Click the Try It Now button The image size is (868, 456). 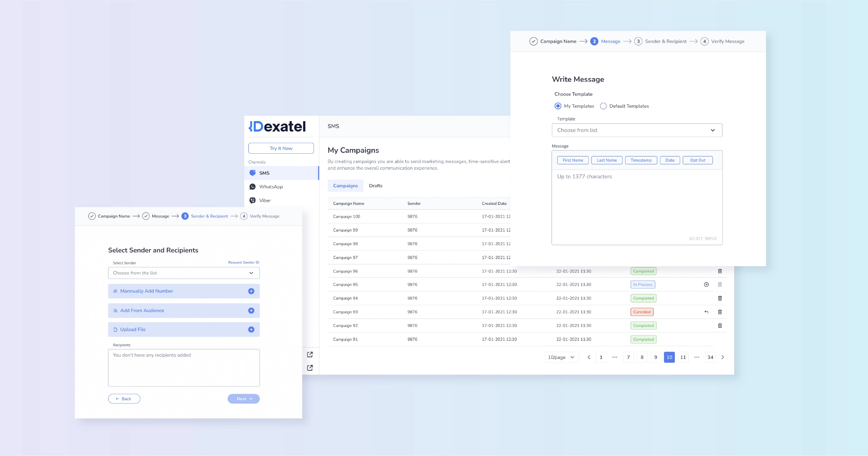click(x=281, y=148)
